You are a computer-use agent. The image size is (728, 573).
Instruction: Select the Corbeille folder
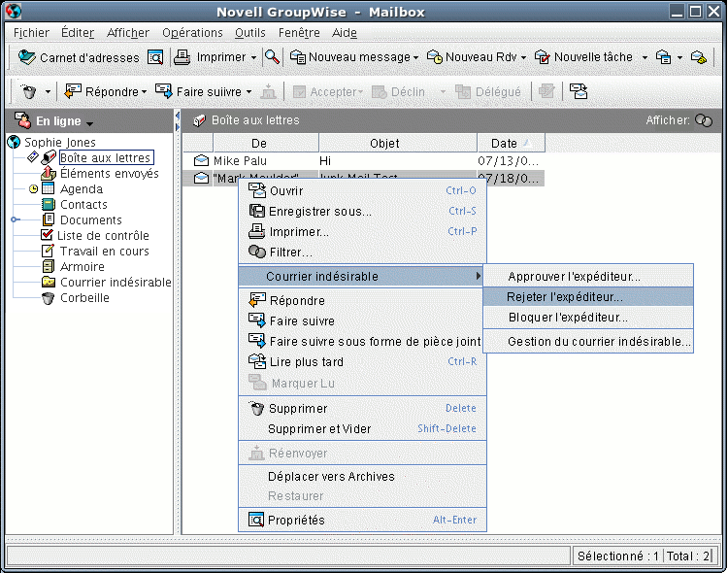84,298
